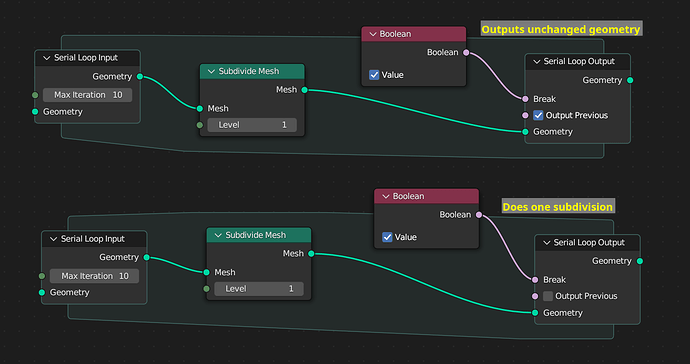
Task: Enable Output Previous in bottom Serial Loop Output
Action: click(x=548, y=296)
